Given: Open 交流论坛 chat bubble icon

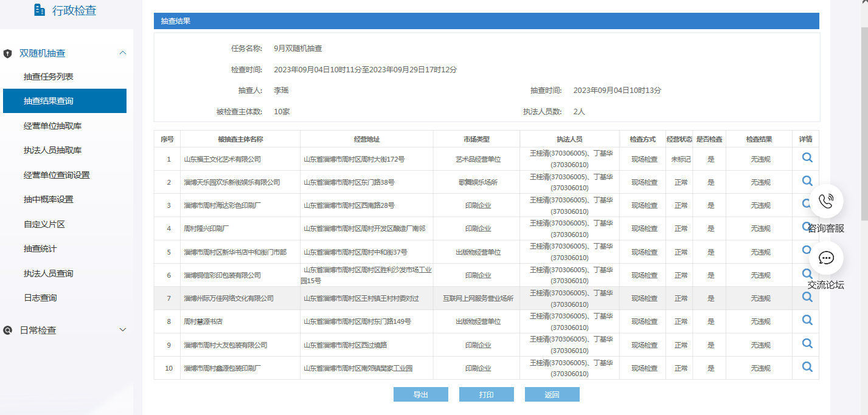Looking at the screenshot, I should tap(825, 258).
